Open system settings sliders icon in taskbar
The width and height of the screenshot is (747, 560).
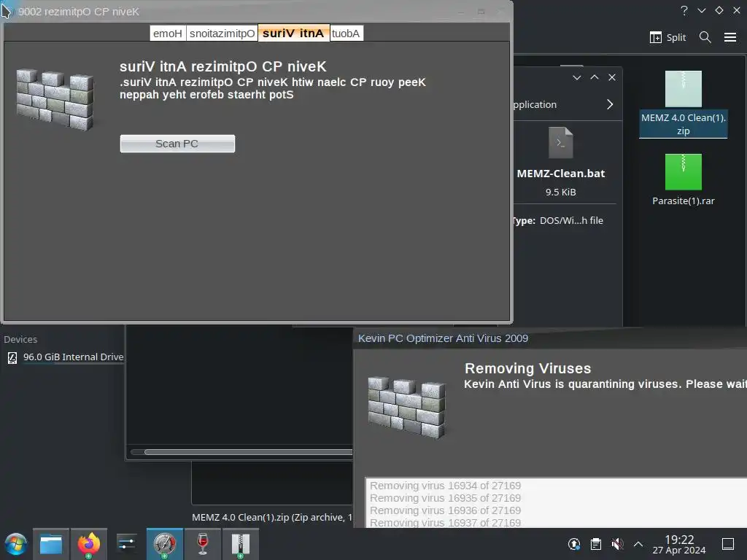pyautogui.click(x=126, y=544)
